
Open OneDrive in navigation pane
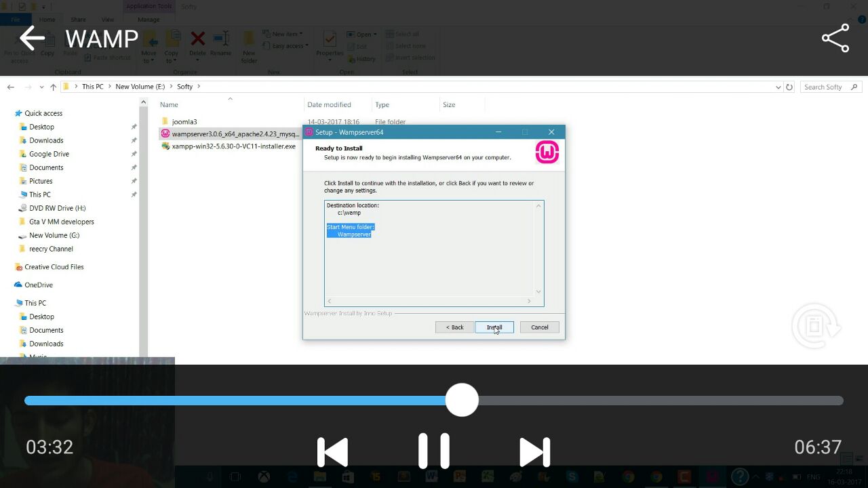coord(39,285)
